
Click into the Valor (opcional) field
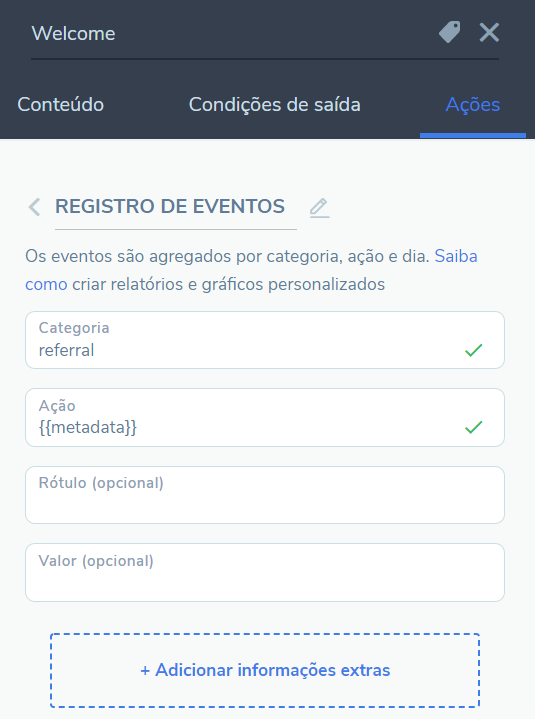tap(265, 572)
